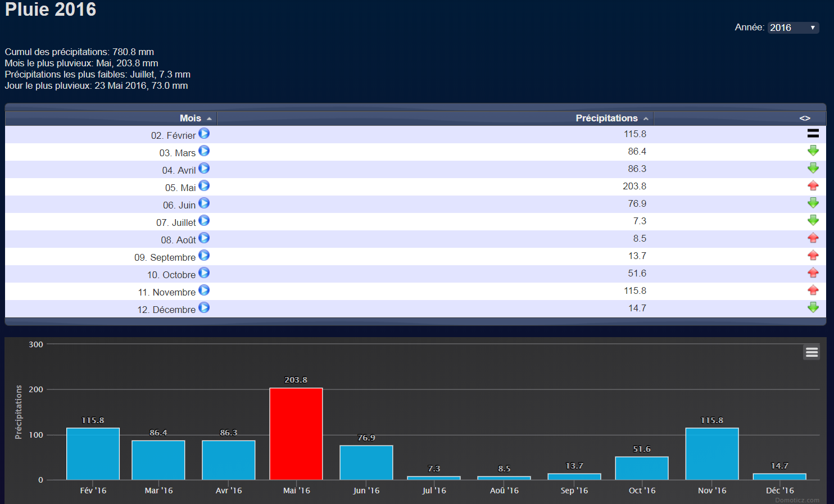The height and width of the screenshot is (504, 834).
Task: Open the Février month detail arrow icon
Action: pyautogui.click(x=204, y=134)
